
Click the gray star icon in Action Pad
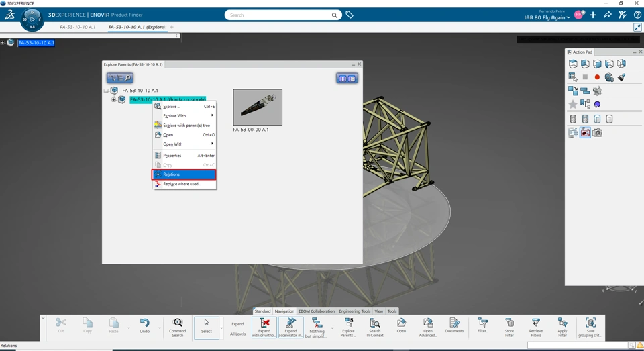573,105
